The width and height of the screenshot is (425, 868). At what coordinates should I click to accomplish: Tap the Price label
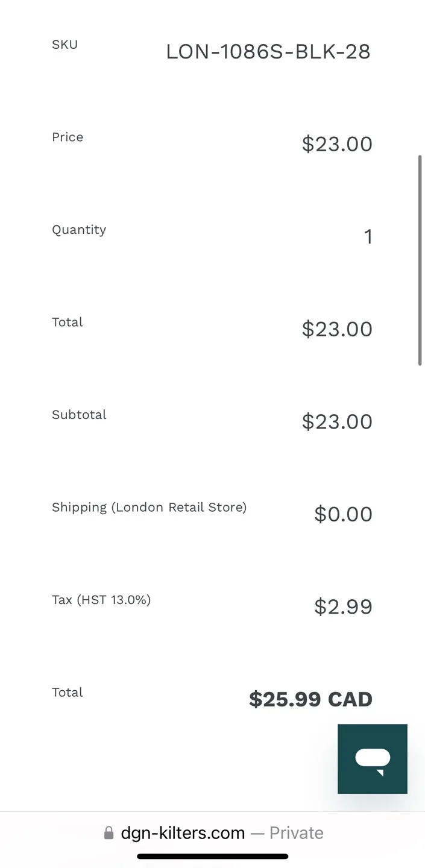(x=68, y=137)
